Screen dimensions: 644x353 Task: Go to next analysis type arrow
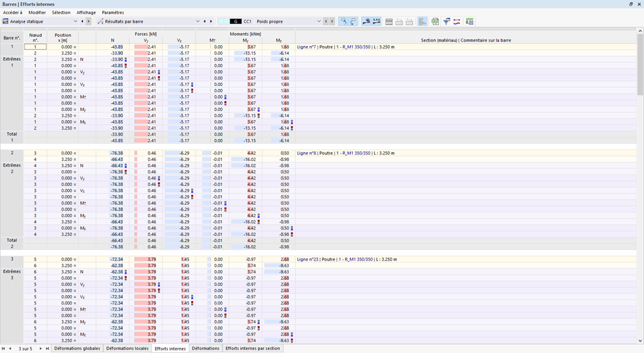tap(88, 21)
